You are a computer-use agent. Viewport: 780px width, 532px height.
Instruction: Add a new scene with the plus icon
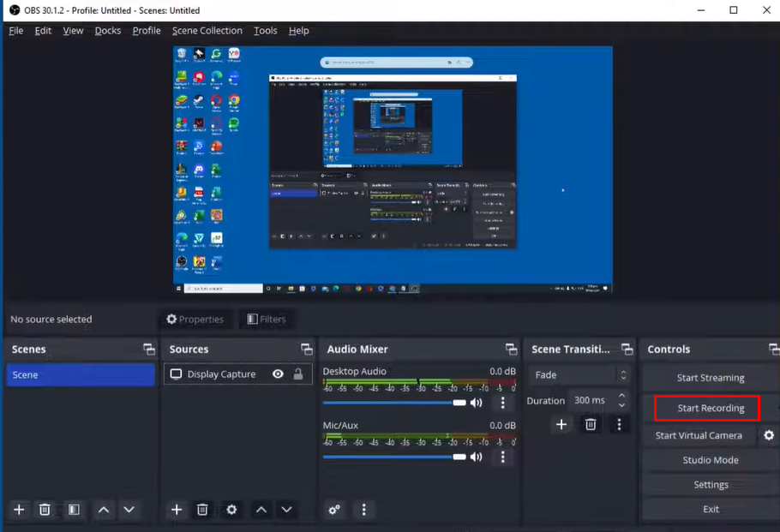coord(19,510)
